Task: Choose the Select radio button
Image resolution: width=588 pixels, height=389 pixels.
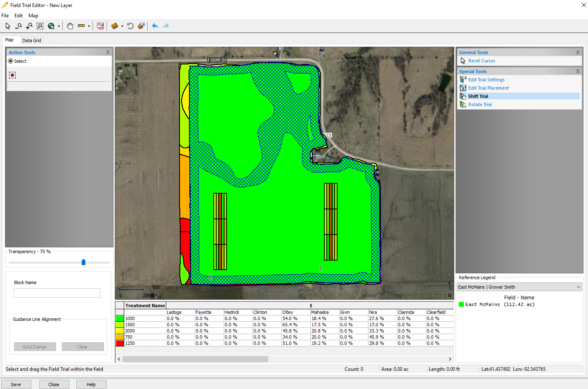Action: (x=11, y=61)
